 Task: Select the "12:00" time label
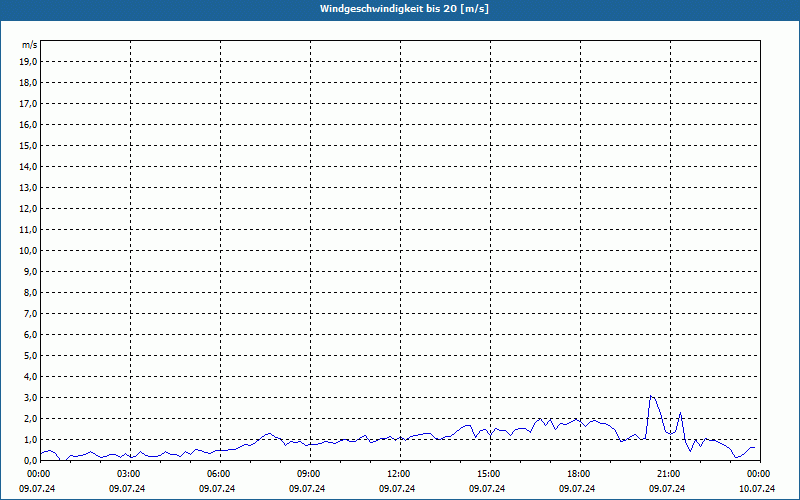coord(398,474)
